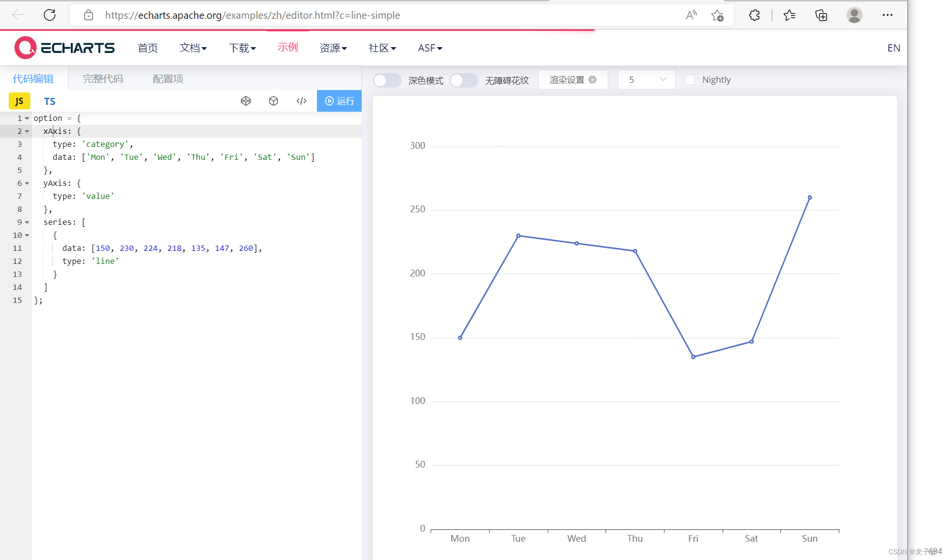This screenshot has height=560, width=944.
Task: Check the Nightly checkbox
Action: point(690,79)
